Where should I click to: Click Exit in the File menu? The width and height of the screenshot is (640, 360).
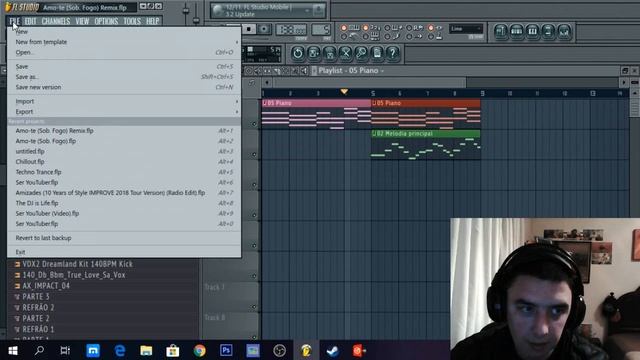point(124,252)
